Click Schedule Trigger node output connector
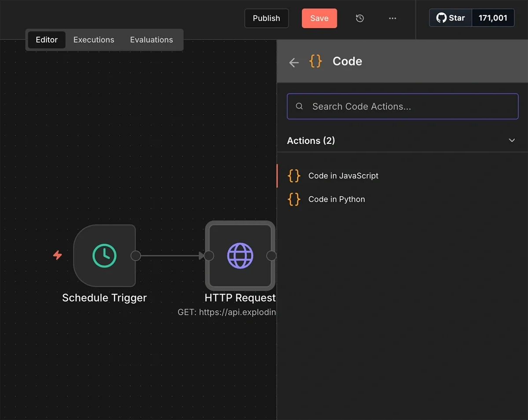The image size is (528, 420). coord(136,256)
